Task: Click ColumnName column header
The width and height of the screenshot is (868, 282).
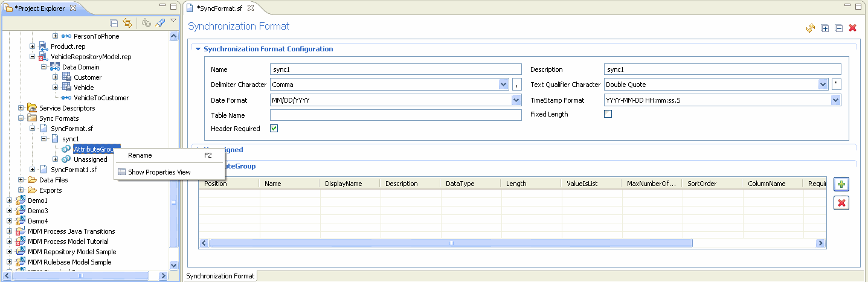Action: 773,184
